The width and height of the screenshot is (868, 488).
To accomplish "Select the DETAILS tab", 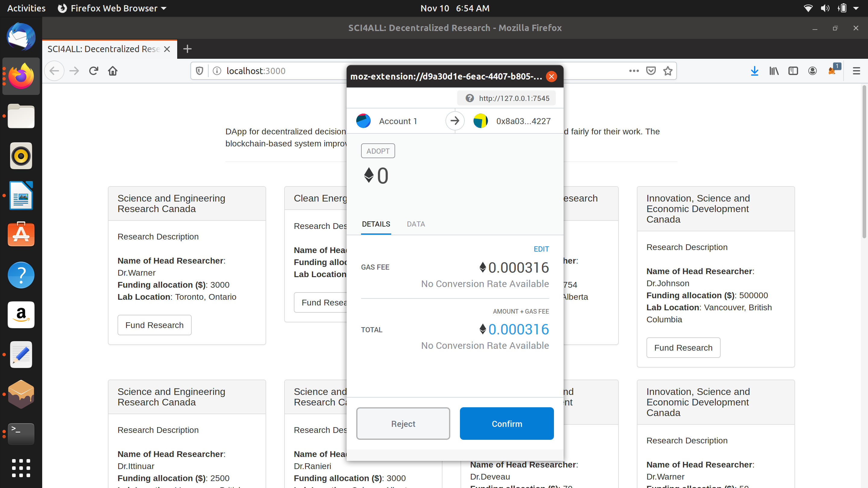I will pyautogui.click(x=376, y=224).
